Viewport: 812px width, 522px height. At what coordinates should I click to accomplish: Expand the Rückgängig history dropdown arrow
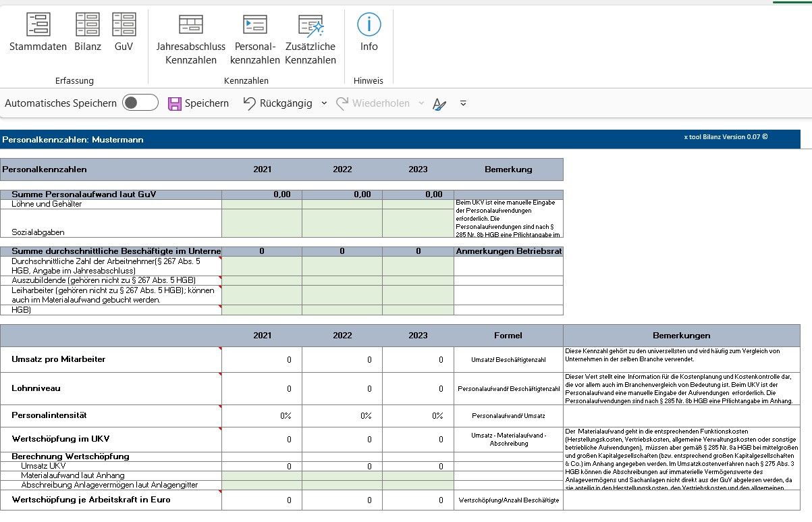tap(324, 103)
